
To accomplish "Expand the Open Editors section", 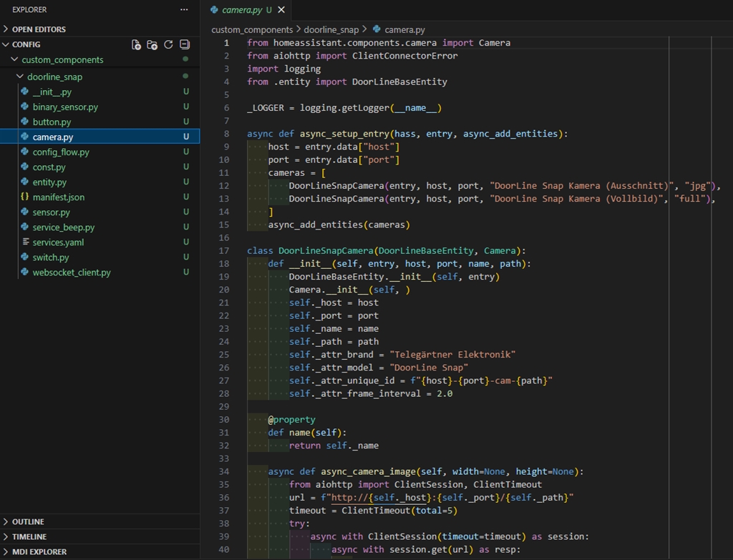I will click(x=39, y=29).
